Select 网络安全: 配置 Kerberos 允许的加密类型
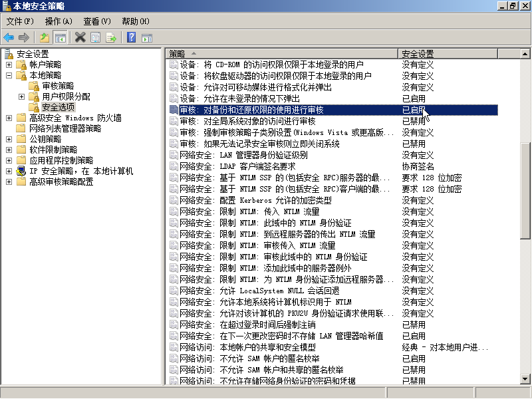Viewport: 532px width, 399px height. (x=255, y=200)
